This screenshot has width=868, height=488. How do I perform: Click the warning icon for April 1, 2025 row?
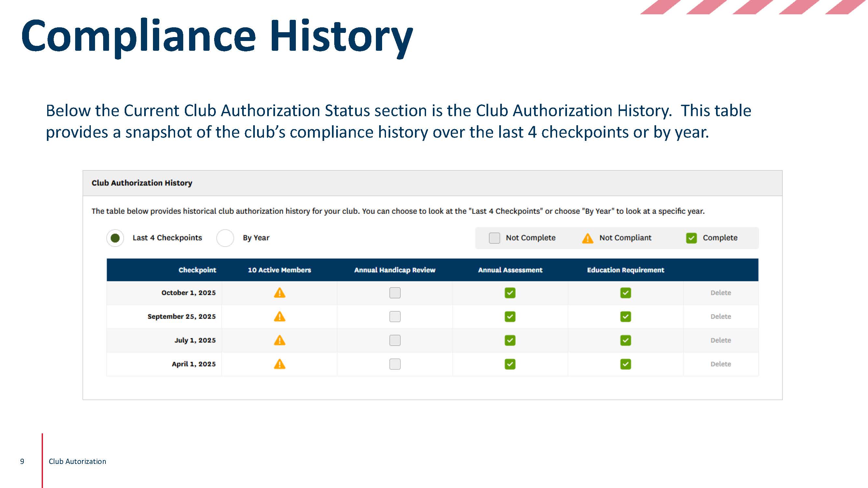pyautogui.click(x=280, y=364)
